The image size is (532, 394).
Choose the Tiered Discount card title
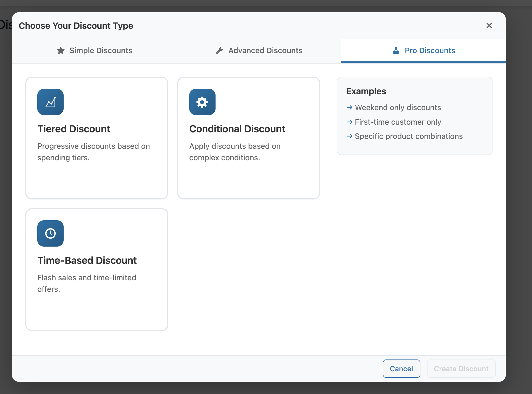coord(74,129)
